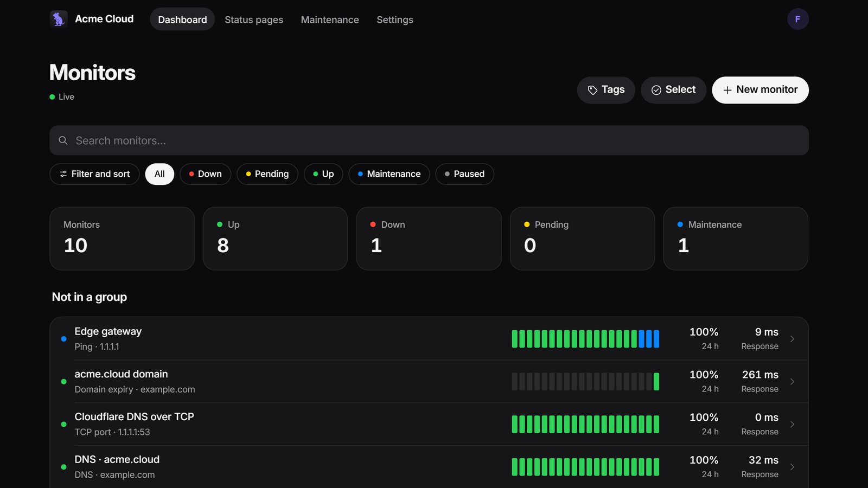The height and width of the screenshot is (488, 868).
Task: Click the magnifier icon in the search bar
Action: coord(63,140)
